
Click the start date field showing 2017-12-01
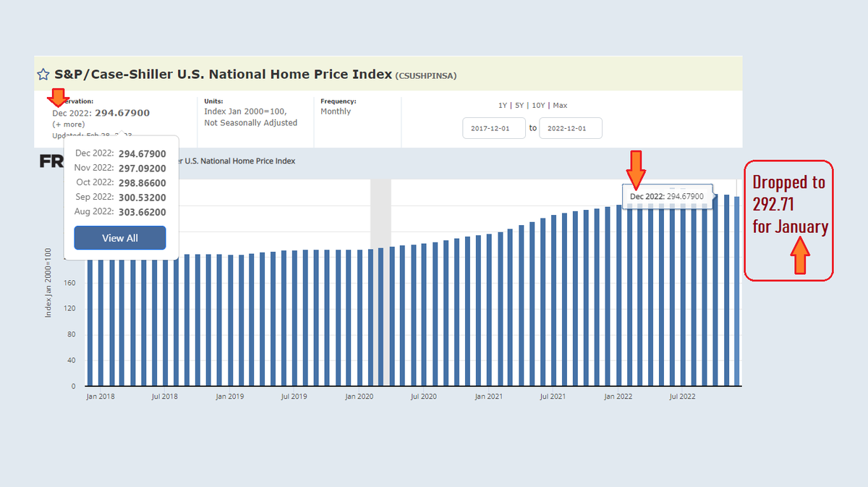[x=494, y=127]
